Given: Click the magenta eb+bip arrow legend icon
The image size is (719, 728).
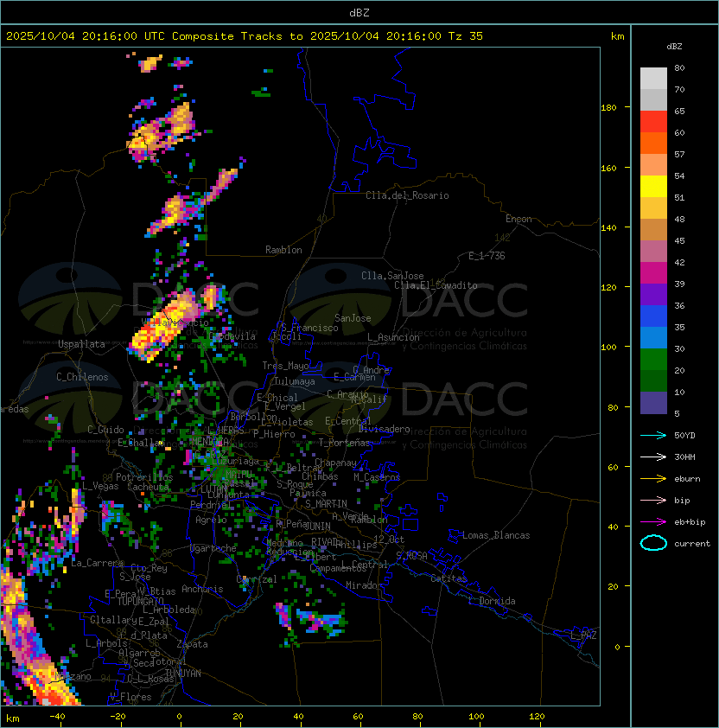Looking at the screenshot, I should 653,522.
